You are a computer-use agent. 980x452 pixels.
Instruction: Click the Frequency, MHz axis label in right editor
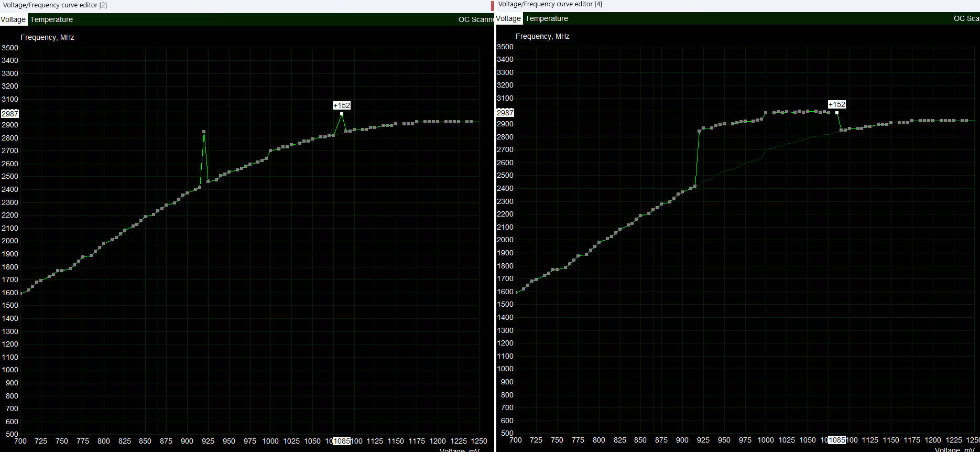click(542, 36)
